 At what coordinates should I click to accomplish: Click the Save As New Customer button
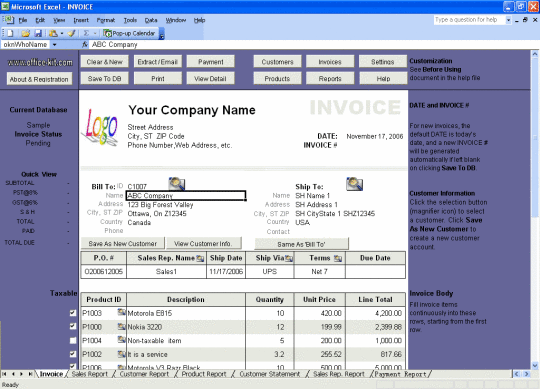point(123,243)
